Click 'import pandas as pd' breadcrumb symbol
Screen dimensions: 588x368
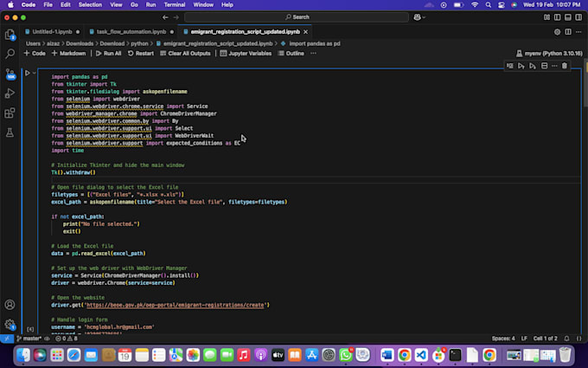click(315, 43)
